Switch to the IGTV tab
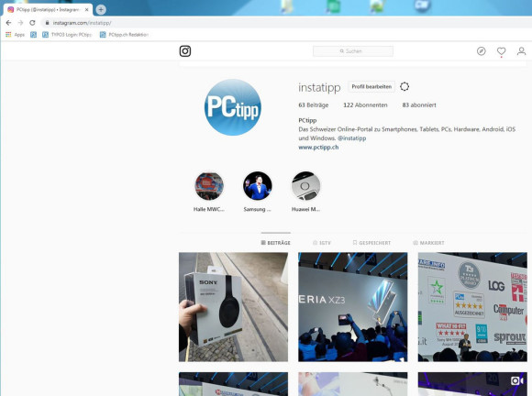Viewport: 532px width, 396px height. 322,243
